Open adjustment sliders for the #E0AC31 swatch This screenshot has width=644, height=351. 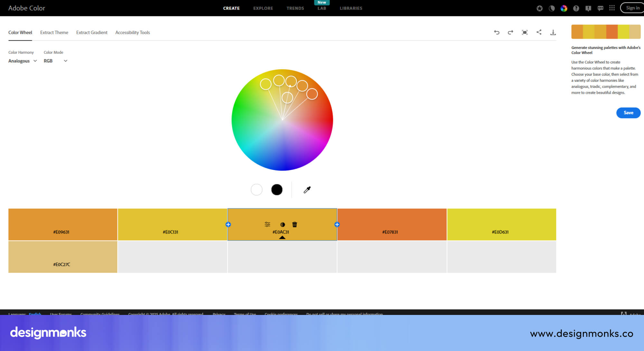click(x=267, y=224)
